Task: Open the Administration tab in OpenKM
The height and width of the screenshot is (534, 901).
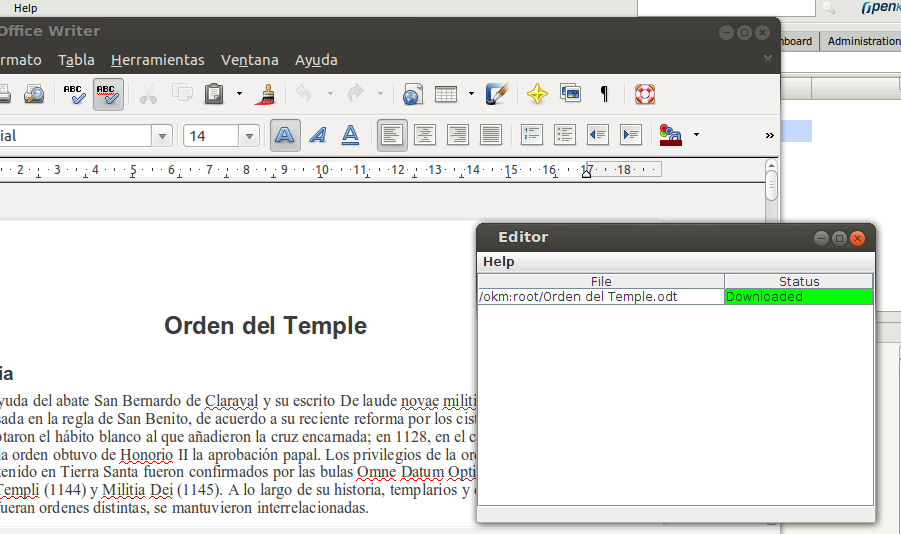Action: [x=862, y=41]
